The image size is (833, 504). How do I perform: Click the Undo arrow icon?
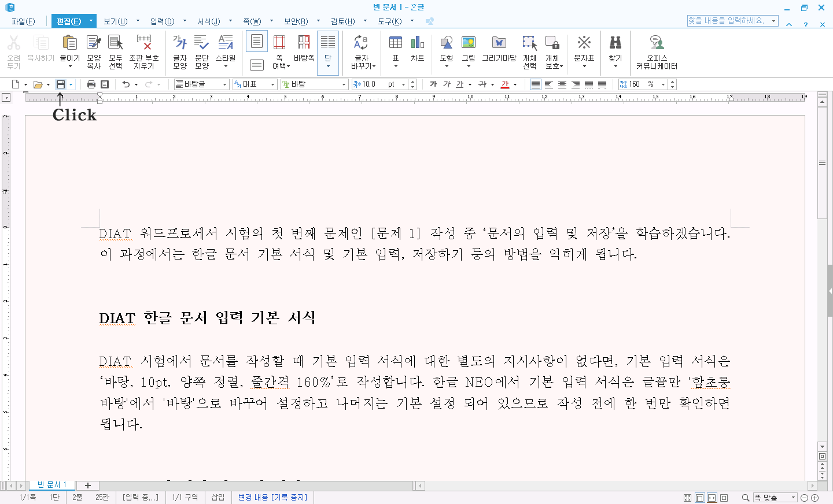[x=126, y=84]
